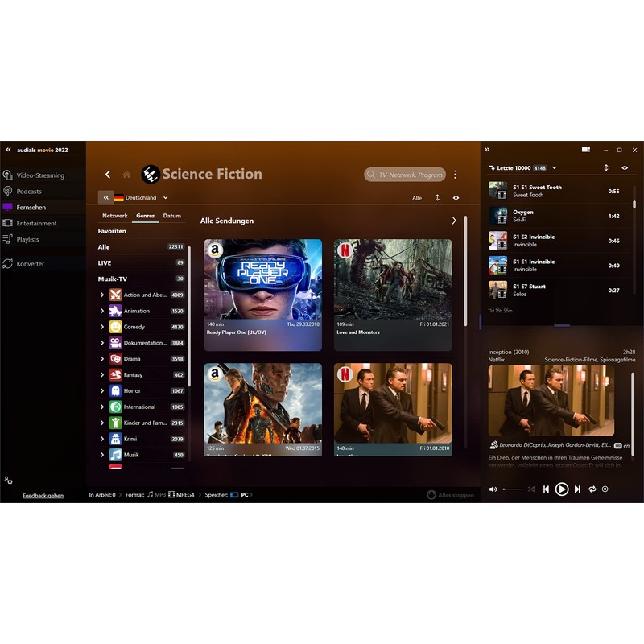Click the Feedback geben link
The image size is (644, 644).
43,496
